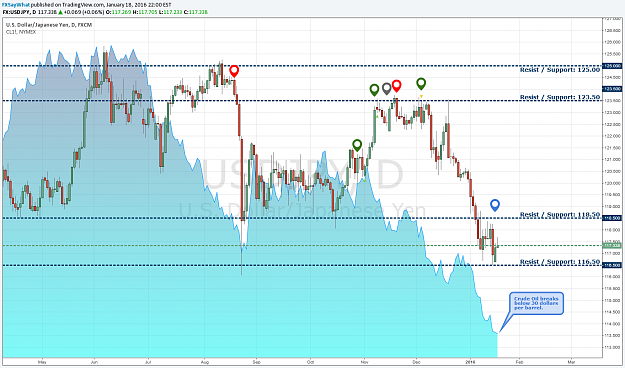The width and height of the screenshot is (625, 368).
Task: Click the 123.500 price tag on the axis
Action: (612, 89)
